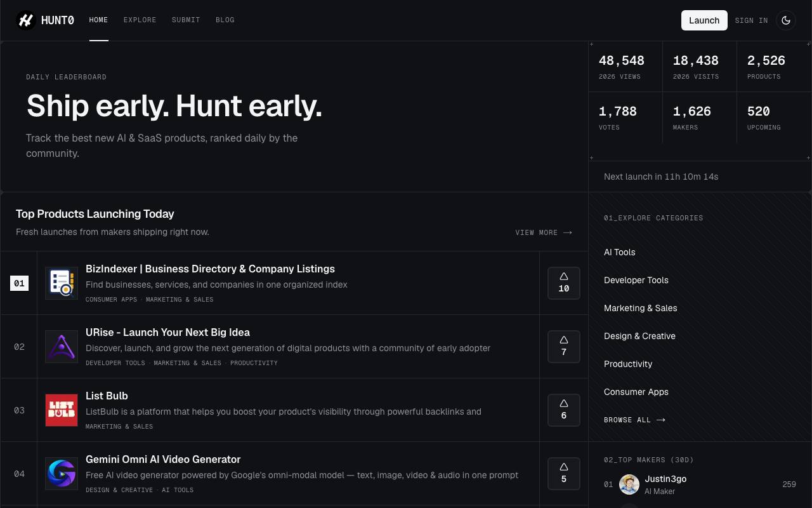
Task: Open the URise - Launch Your Next Big Idea title
Action: pyautogui.click(x=167, y=332)
